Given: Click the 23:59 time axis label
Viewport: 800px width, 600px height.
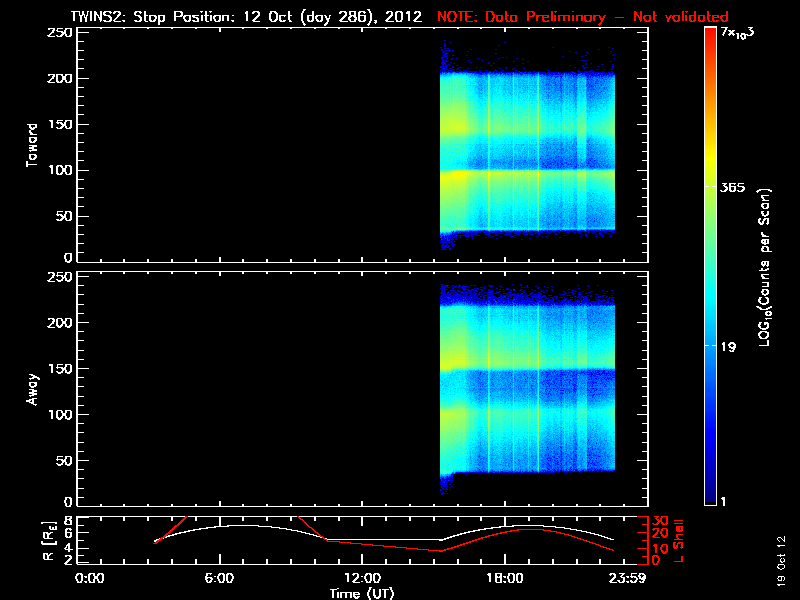Looking at the screenshot, I should pos(628,578).
